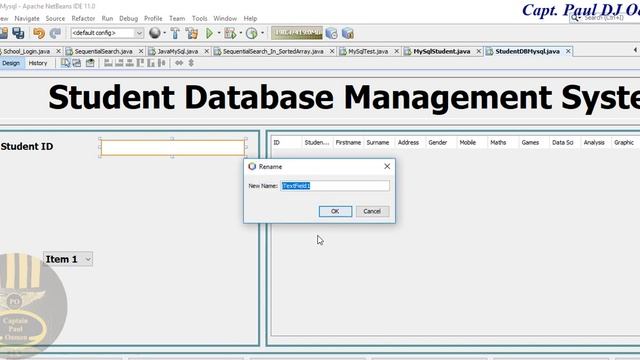Switch to the SequentialSearch.java tab
640x360 pixels.
coord(104,51)
